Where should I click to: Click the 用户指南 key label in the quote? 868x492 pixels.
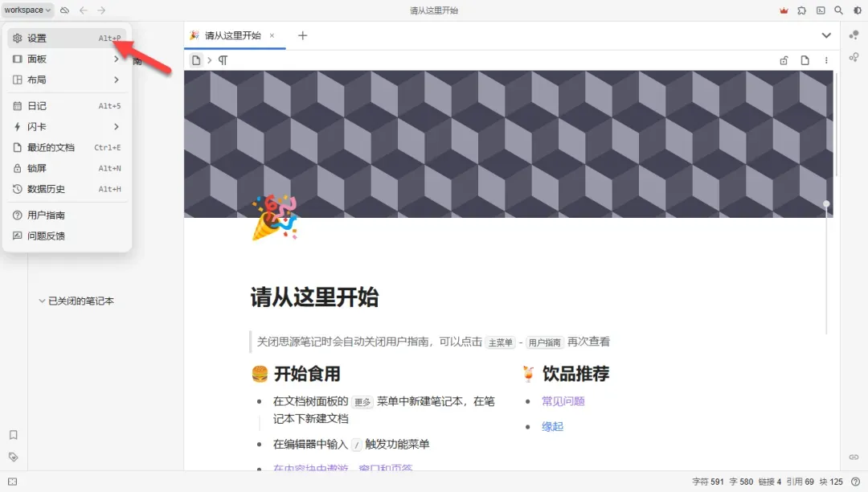pos(544,342)
